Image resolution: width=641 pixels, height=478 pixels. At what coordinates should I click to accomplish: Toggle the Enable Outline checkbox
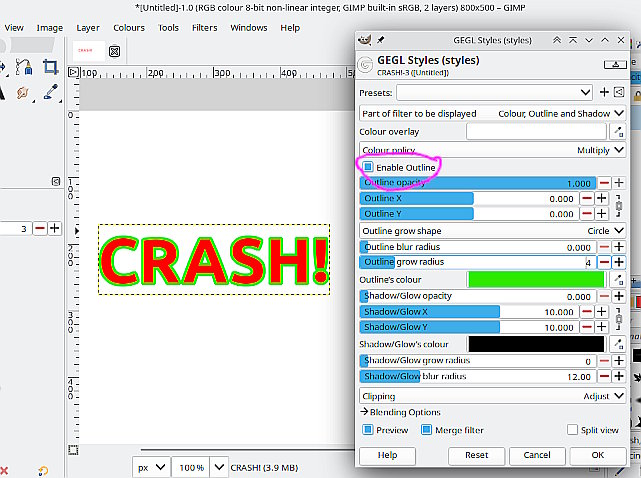click(368, 167)
